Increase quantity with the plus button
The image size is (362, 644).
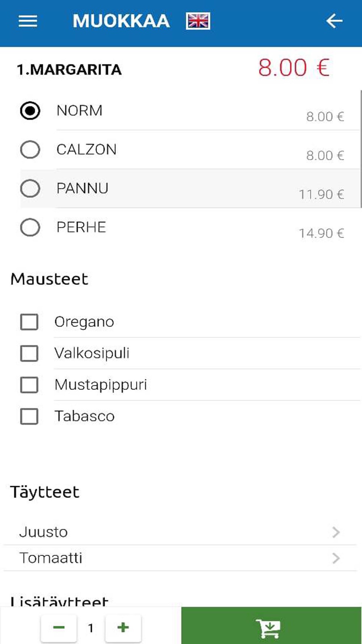[x=123, y=627]
